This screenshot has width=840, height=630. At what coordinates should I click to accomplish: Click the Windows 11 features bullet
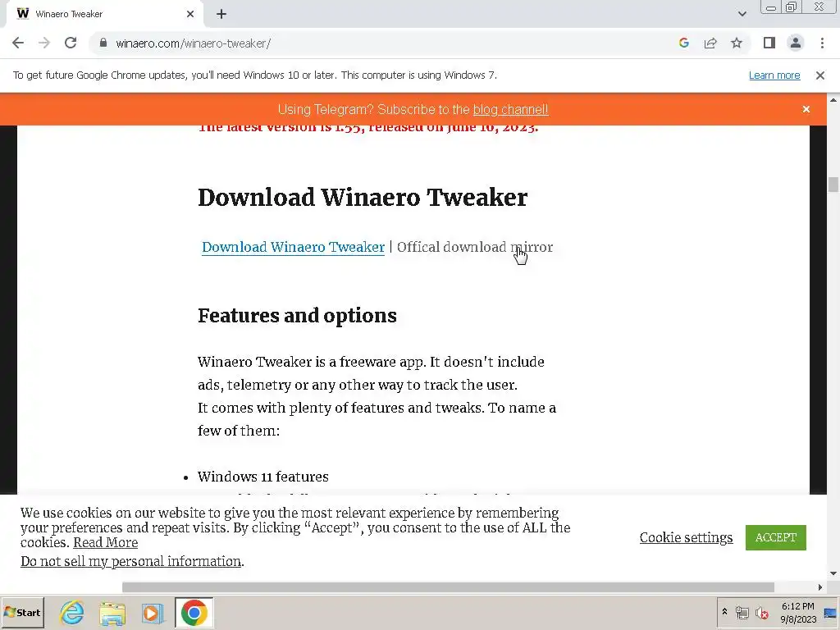pos(263,477)
